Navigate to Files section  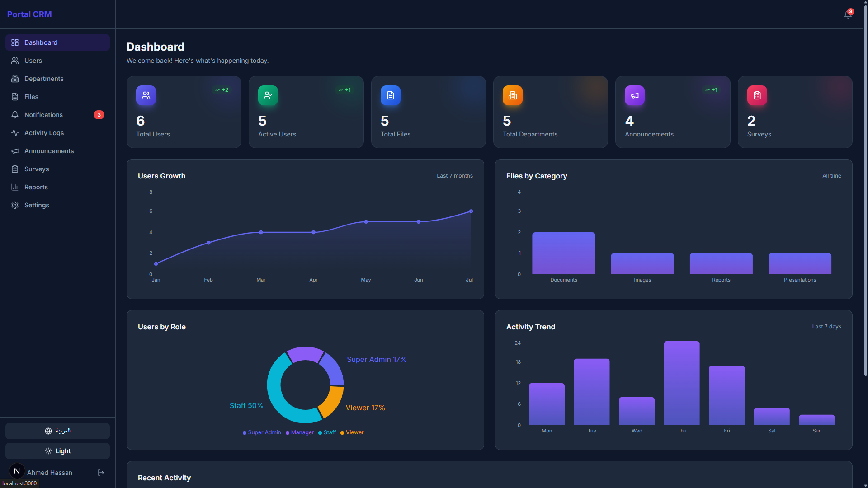tap(57, 97)
